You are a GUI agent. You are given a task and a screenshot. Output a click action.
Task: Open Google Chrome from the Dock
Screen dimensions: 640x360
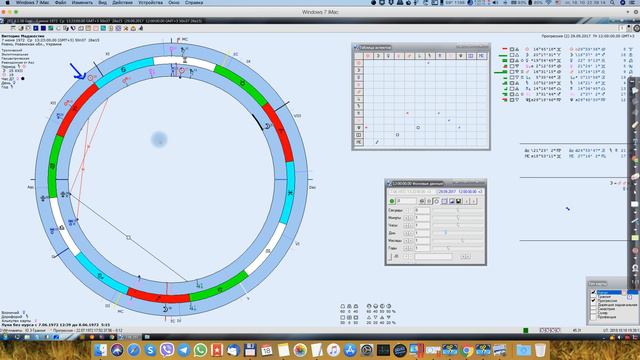point(467,350)
